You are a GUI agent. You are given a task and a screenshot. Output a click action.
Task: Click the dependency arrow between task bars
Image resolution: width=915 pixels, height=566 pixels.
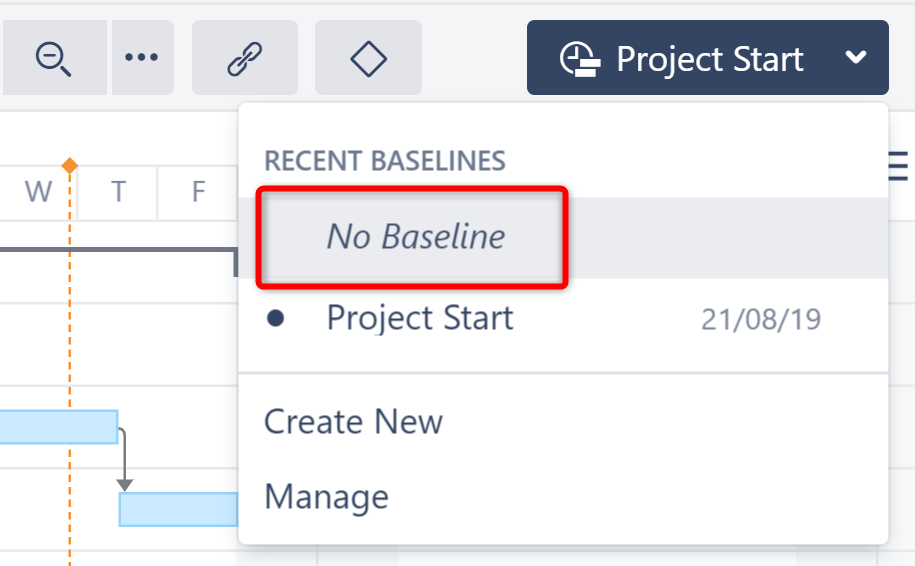click(x=123, y=460)
